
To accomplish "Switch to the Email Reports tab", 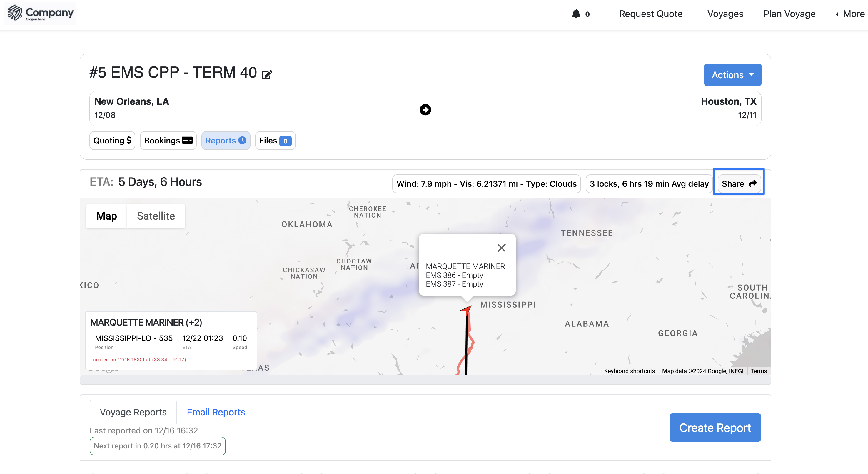I will click(x=216, y=412).
